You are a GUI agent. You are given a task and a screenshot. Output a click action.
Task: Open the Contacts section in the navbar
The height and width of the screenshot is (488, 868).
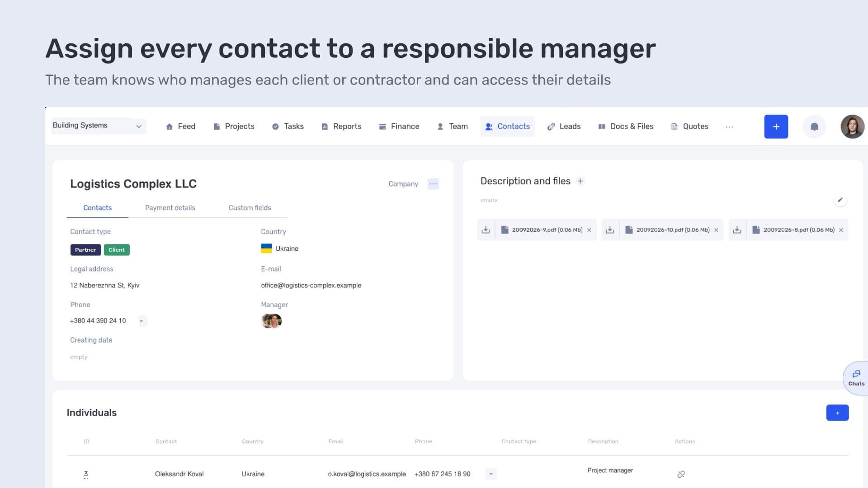point(507,127)
